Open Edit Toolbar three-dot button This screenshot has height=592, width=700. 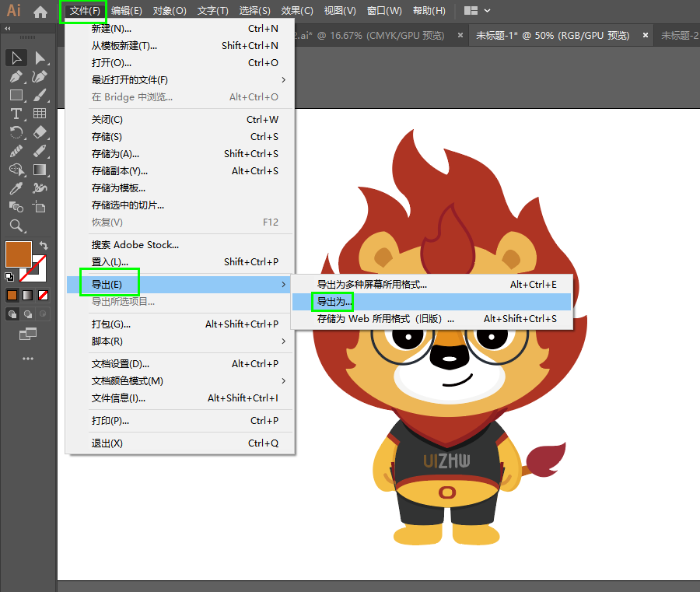28,359
